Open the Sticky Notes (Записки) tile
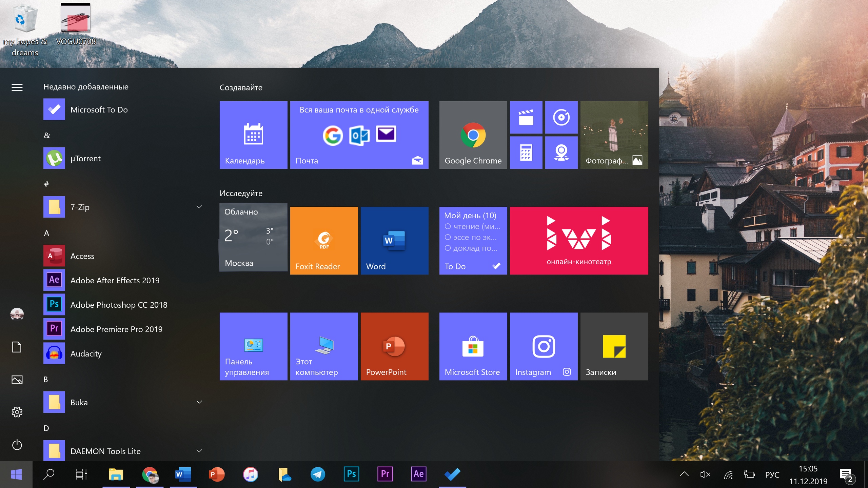 (x=614, y=346)
